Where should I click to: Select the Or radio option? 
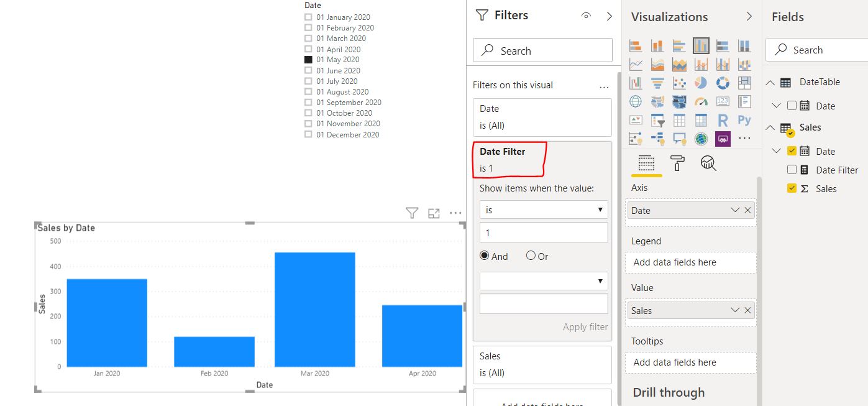[531, 256]
